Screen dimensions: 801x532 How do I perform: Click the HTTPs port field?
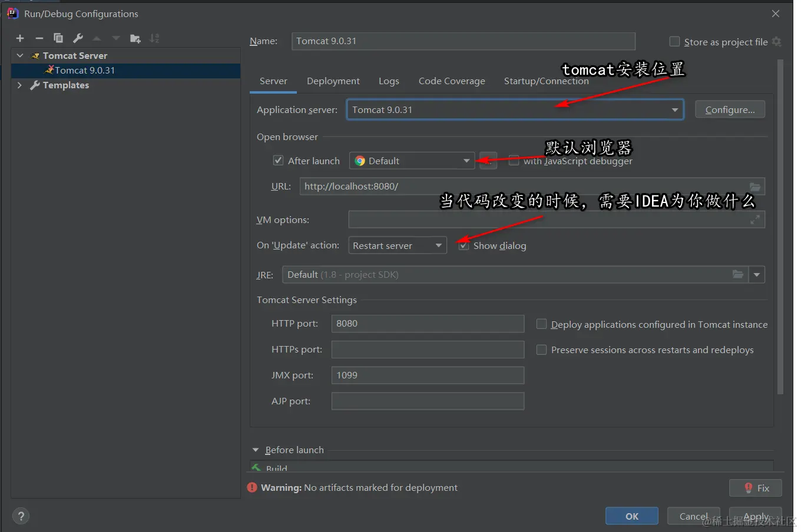tap(428, 350)
